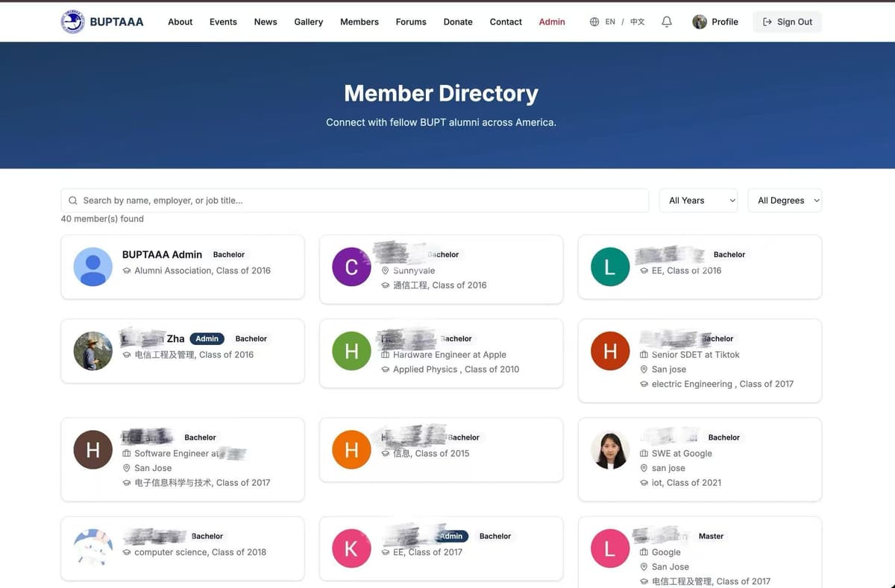Click 'Alumni Association, Class of 2016' text
This screenshot has height=588, width=895.
[203, 271]
